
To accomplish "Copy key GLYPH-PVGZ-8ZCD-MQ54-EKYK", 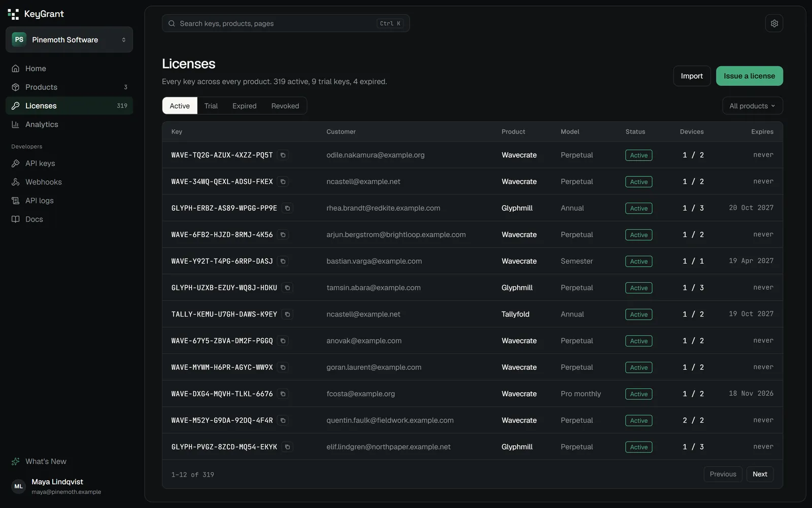I will coord(287,447).
